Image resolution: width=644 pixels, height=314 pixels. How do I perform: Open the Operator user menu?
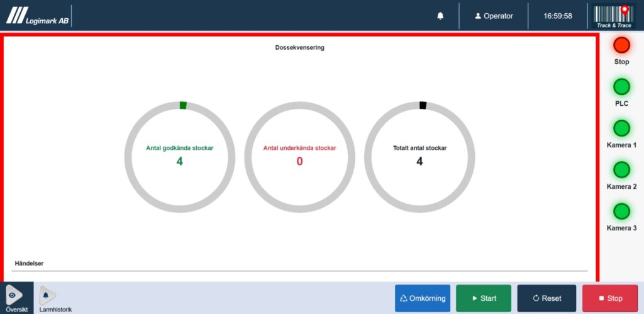[494, 16]
